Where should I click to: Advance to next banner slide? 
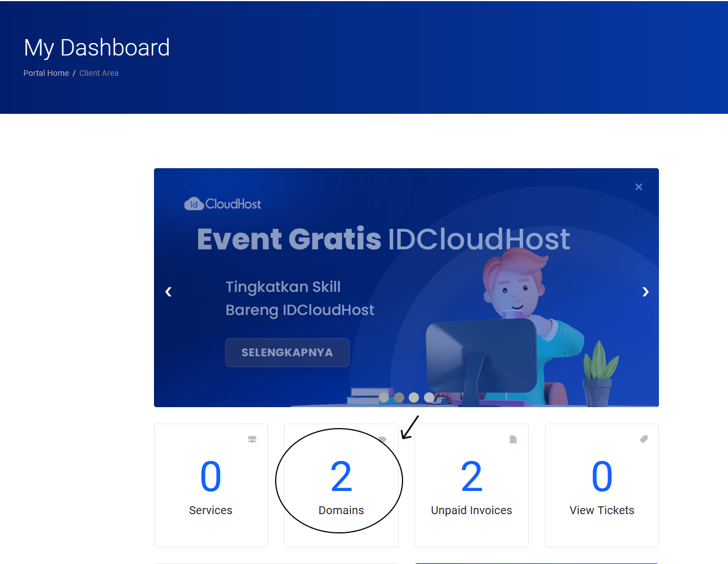(x=645, y=292)
